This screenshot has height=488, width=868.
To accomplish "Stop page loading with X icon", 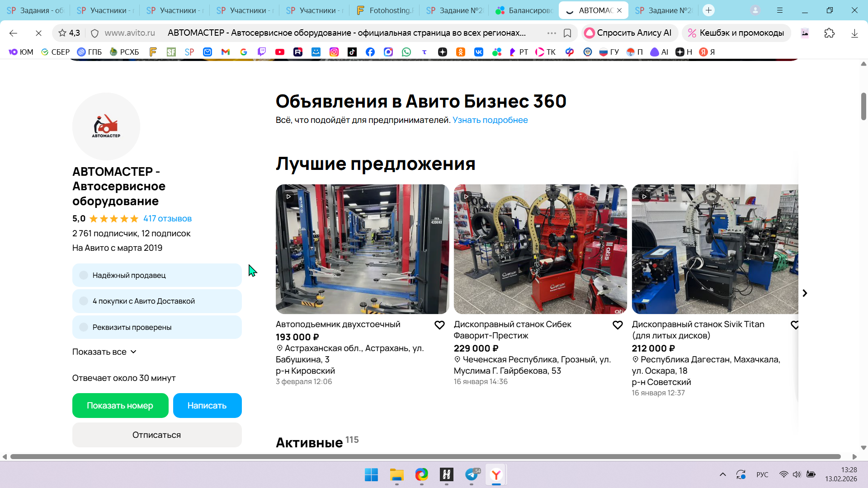I will click(x=38, y=33).
